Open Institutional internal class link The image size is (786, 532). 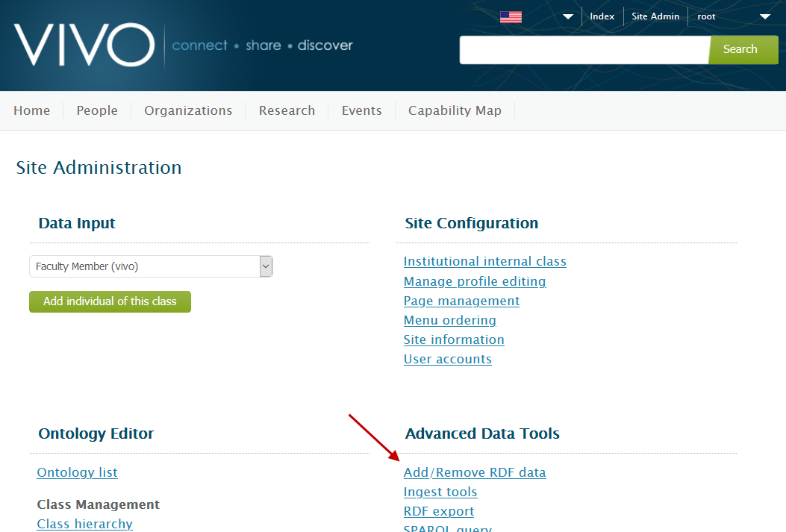click(x=484, y=261)
